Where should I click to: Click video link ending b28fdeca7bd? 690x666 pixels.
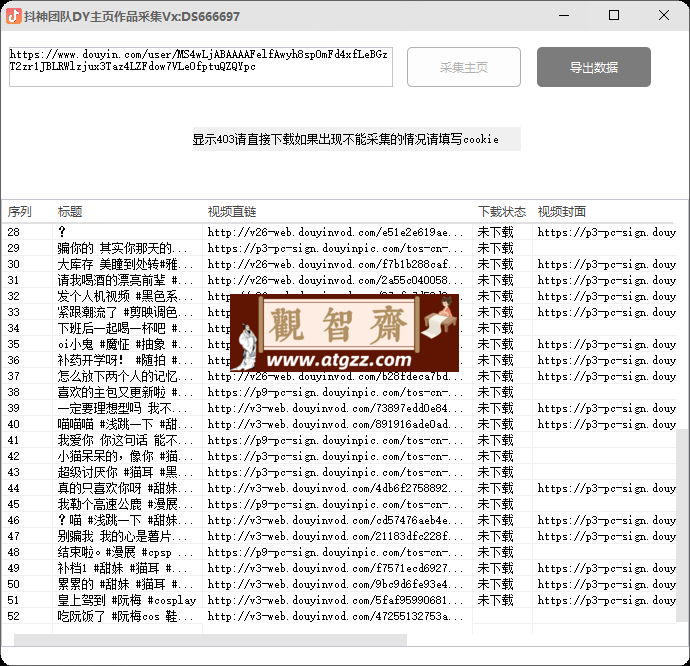click(x=335, y=376)
